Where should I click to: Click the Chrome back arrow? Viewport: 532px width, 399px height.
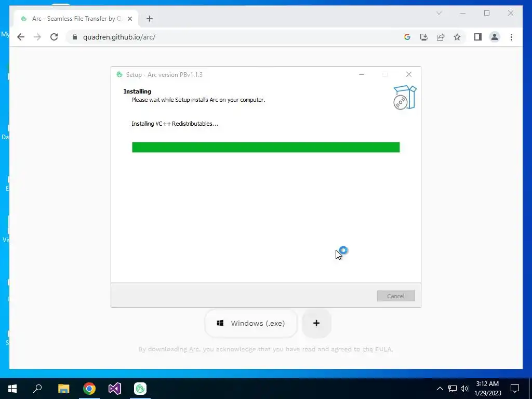[x=21, y=37]
